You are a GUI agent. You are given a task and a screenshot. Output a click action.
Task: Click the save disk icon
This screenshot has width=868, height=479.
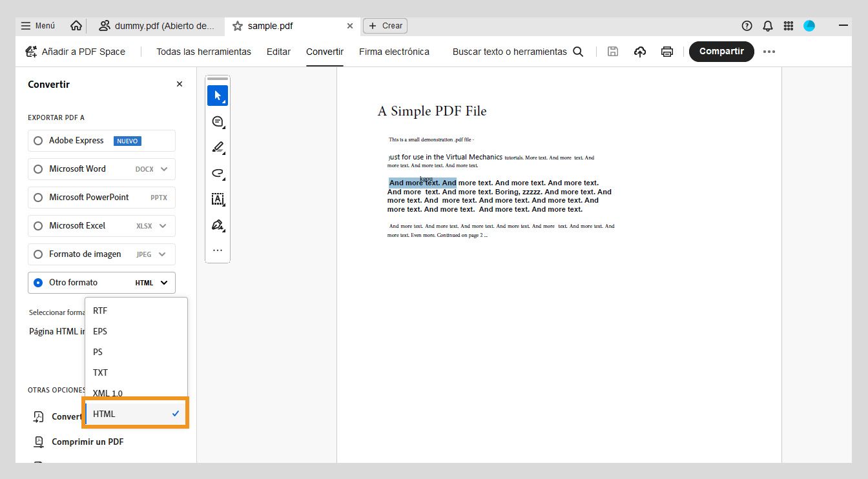(x=613, y=52)
